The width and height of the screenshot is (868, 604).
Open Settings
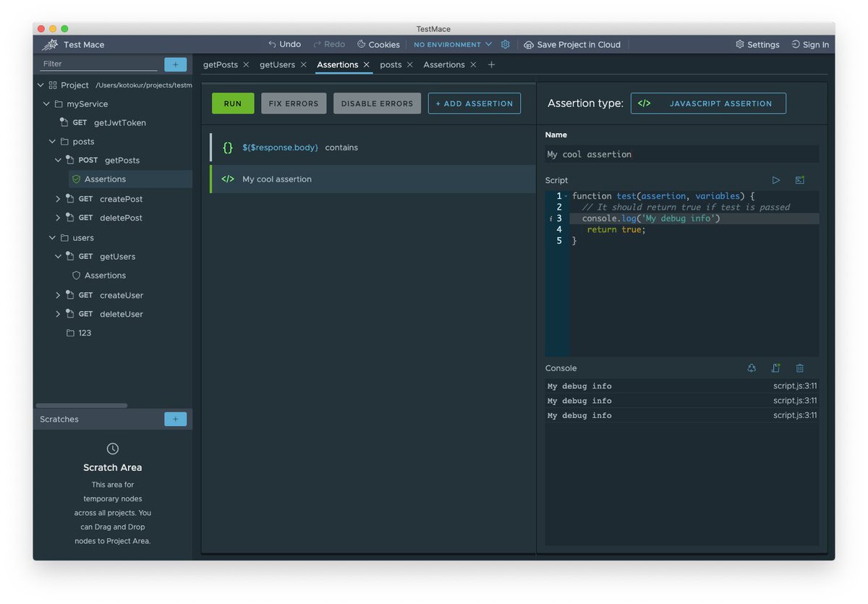pyautogui.click(x=757, y=44)
